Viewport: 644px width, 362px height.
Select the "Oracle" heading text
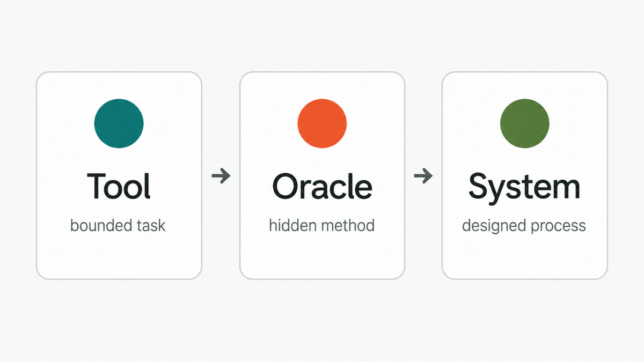pos(322,186)
